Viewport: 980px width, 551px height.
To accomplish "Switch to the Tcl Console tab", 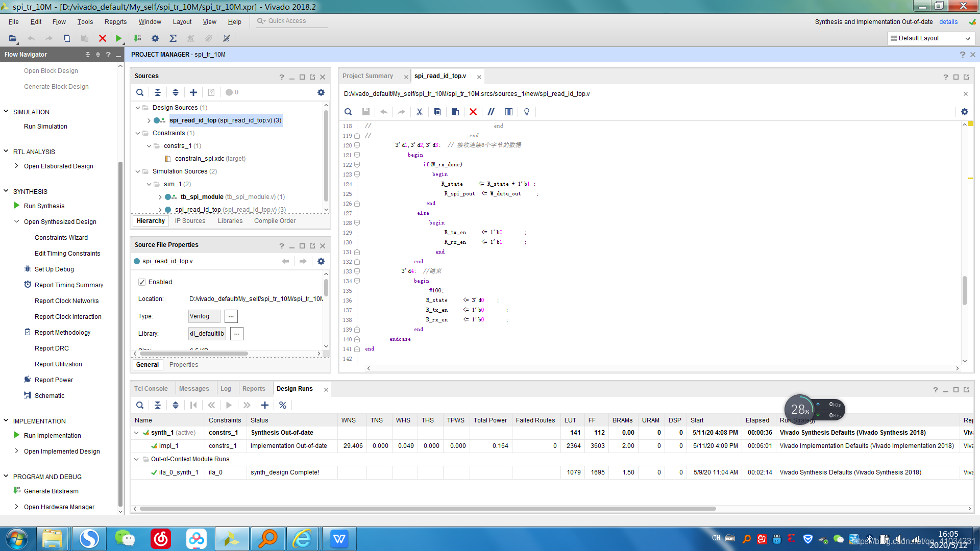I will 151,389.
